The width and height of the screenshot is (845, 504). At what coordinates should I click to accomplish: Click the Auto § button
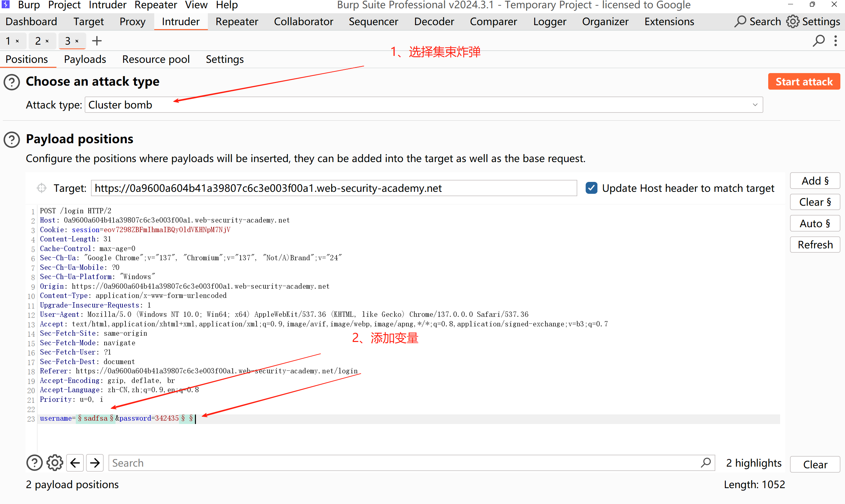pyautogui.click(x=815, y=223)
